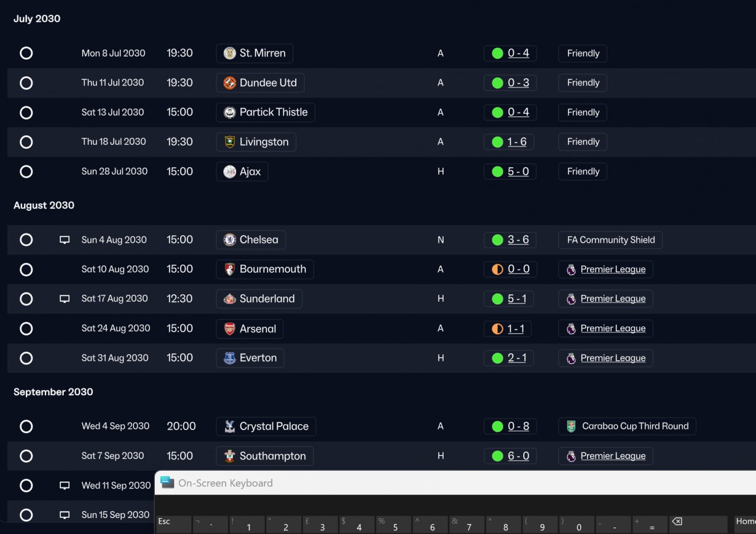Viewport: 756px width, 534px height.
Task: Click the Dundee Utd club badge
Action: [x=230, y=83]
